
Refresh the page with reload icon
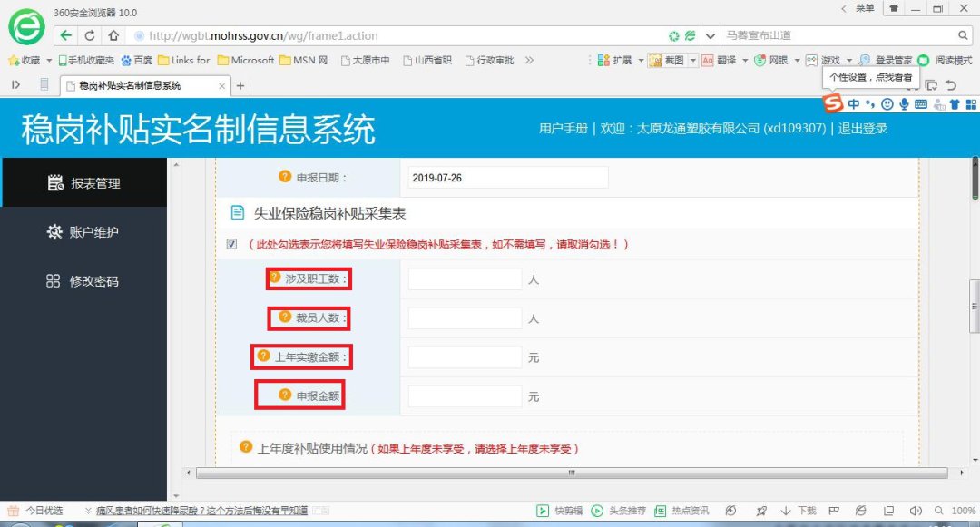tap(90, 36)
